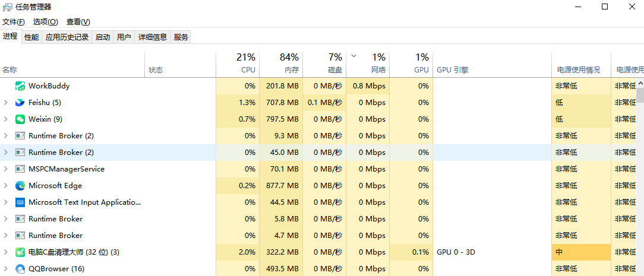Sort by the 状态 column header
644x276 pixels.
(x=180, y=64)
